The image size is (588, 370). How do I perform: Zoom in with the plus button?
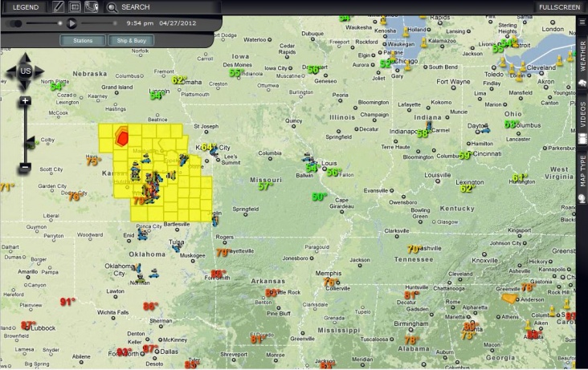pos(25,102)
